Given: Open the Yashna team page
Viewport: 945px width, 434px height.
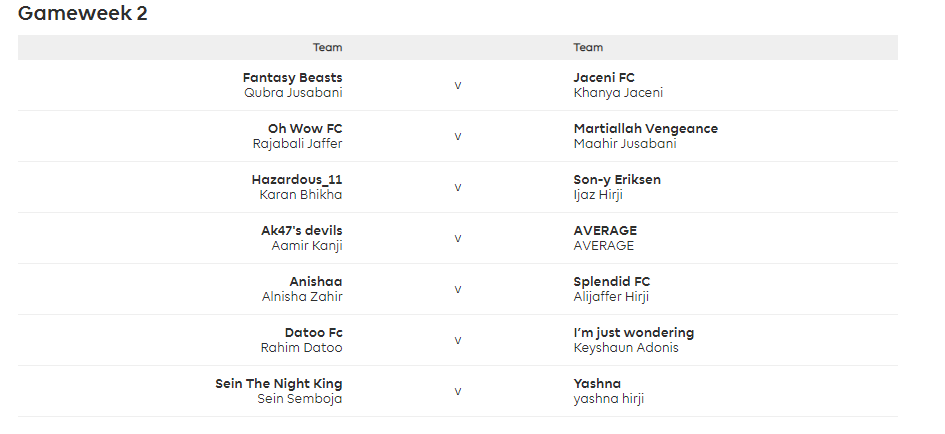Looking at the screenshot, I should [597, 384].
